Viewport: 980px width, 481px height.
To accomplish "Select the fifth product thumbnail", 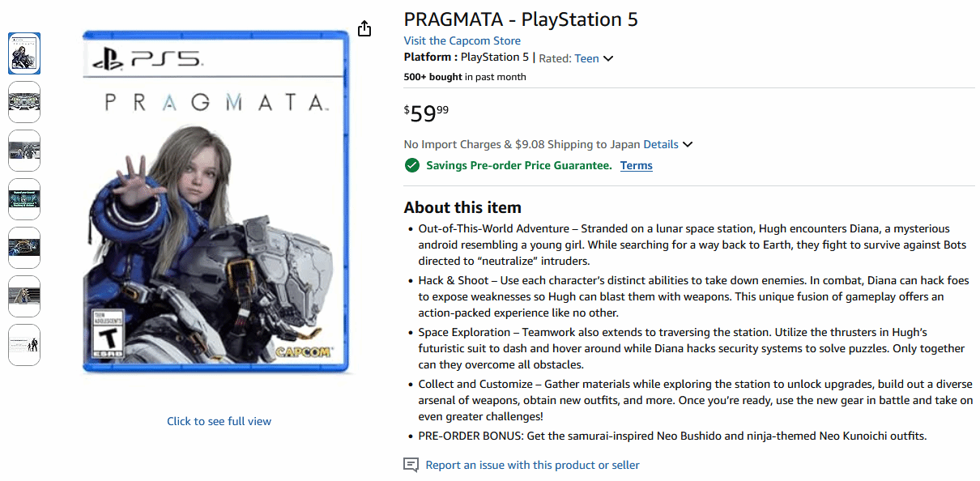I will point(24,248).
